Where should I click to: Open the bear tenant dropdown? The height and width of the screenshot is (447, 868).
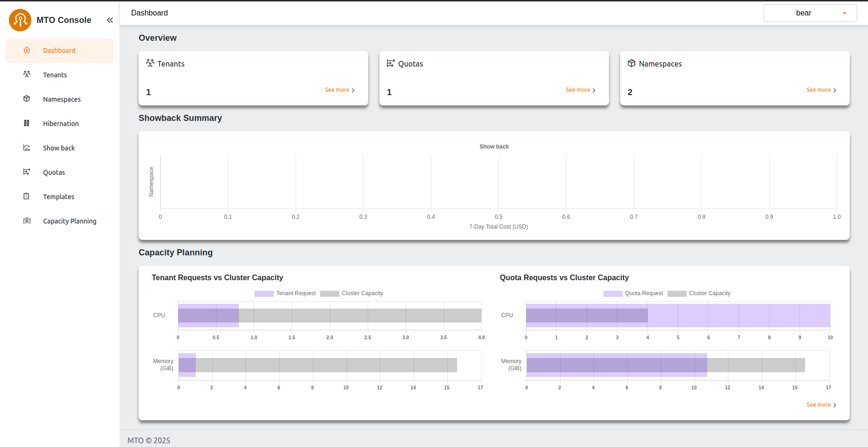click(810, 13)
